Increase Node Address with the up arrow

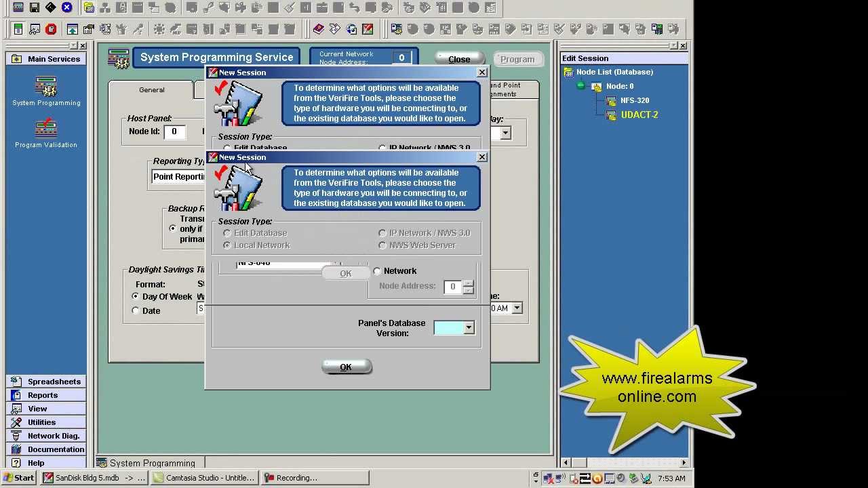click(x=468, y=283)
